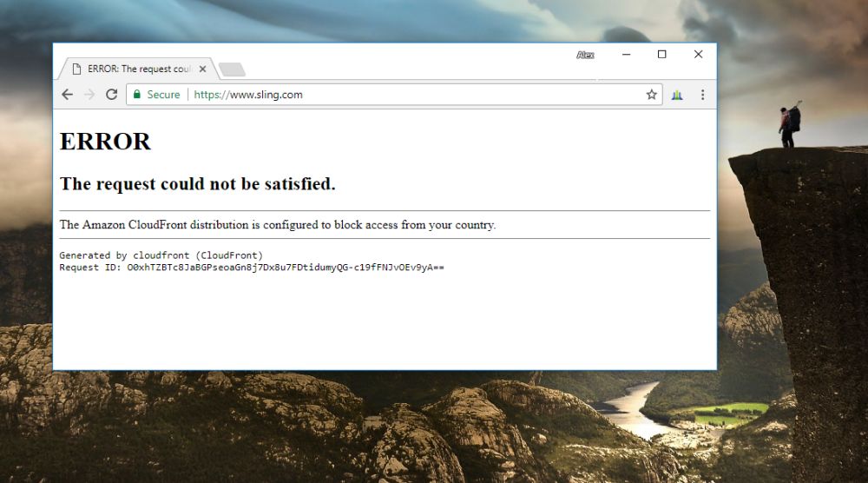This screenshot has width=868, height=483.
Task: Reload the sling.com page
Action: [111, 95]
